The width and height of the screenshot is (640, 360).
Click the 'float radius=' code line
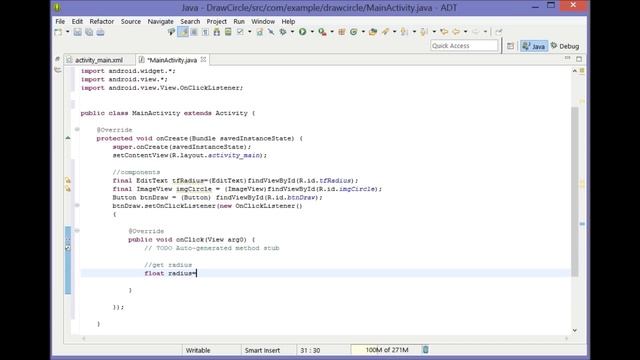pyautogui.click(x=170, y=273)
